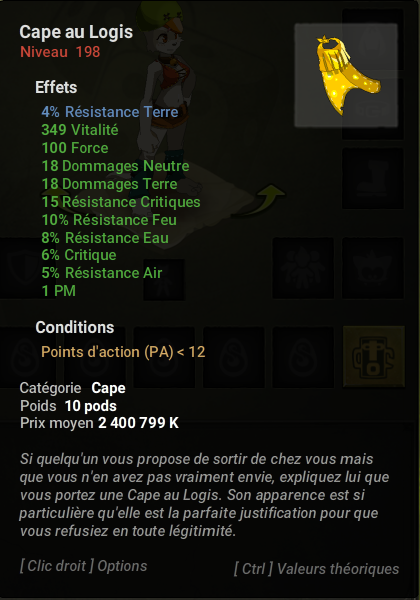Click the "Niveau 198" level text
420x600 pixels.
click(x=60, y=52)
